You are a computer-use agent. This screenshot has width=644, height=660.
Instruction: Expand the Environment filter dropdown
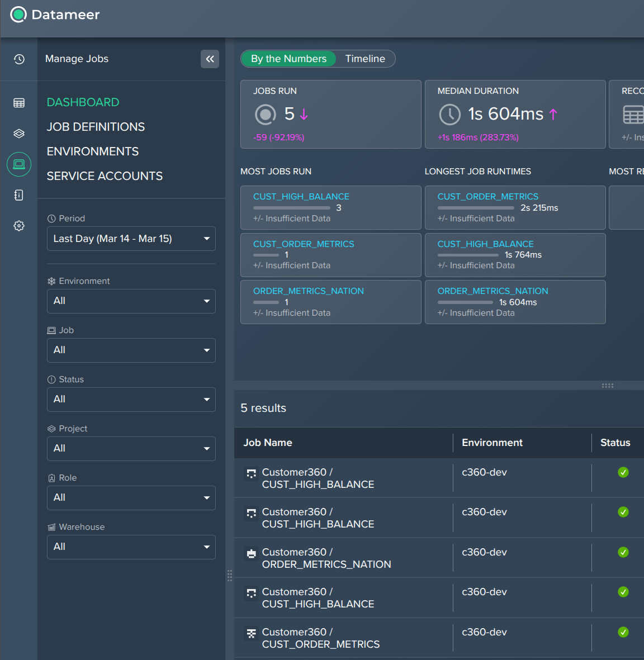(x=131, y=301)
